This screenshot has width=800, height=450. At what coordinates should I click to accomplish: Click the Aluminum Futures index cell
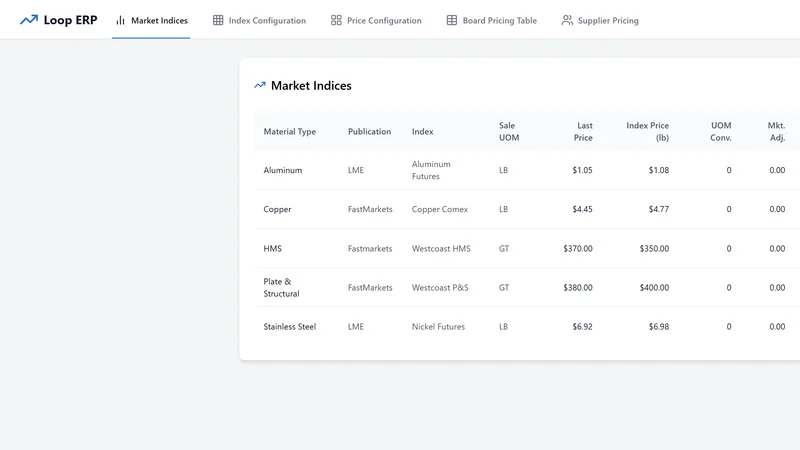coord(431,170)
